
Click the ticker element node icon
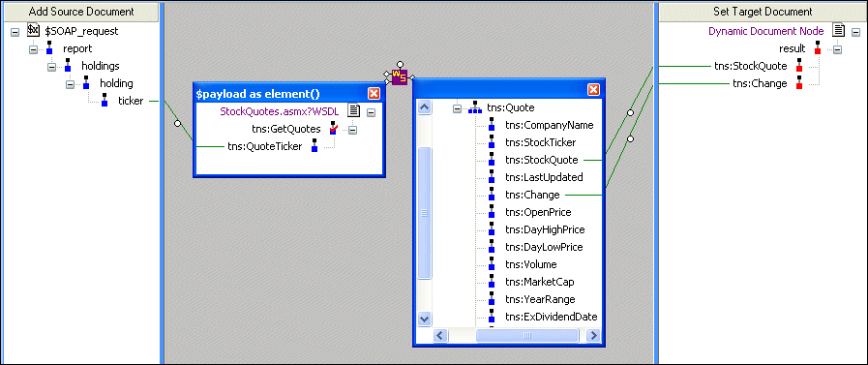tap(105, 101)
